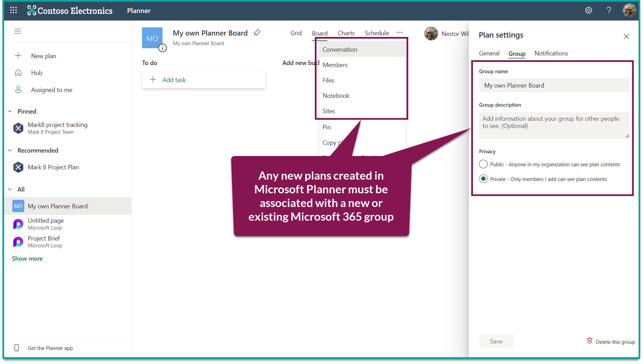Click the Group description text area

click(x=554, y=125)
